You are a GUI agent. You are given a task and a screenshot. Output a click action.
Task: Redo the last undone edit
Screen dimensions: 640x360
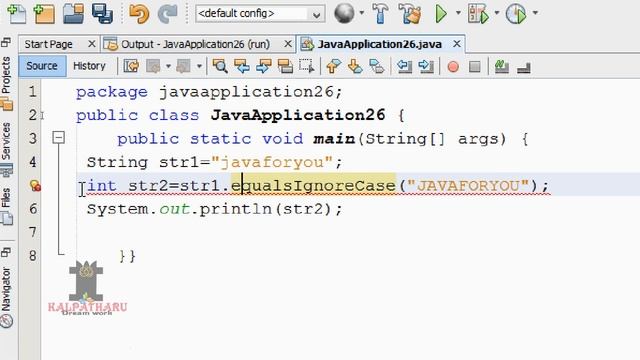pyautogui.click(x=167, y=13)
